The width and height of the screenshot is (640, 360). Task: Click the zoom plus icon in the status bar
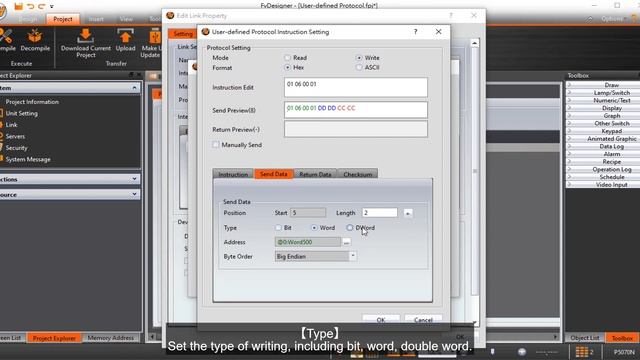(x=522, y=351)
